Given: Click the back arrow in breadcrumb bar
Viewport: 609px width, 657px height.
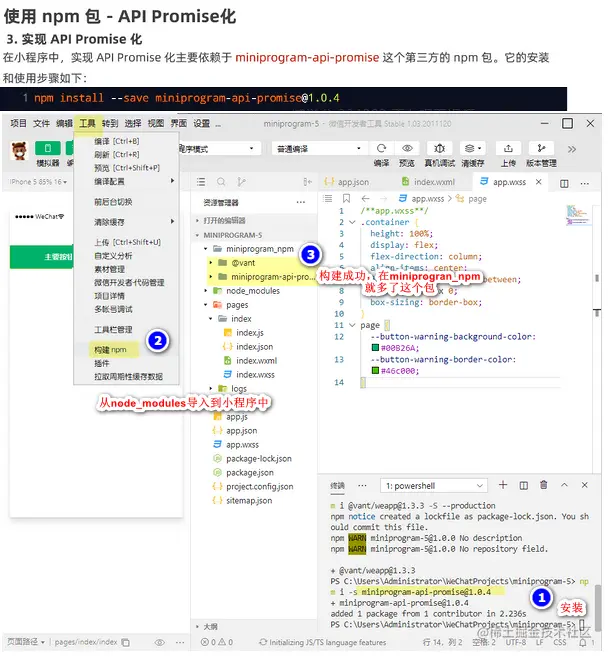Looking at the screenshot, I should pos(365,199).
